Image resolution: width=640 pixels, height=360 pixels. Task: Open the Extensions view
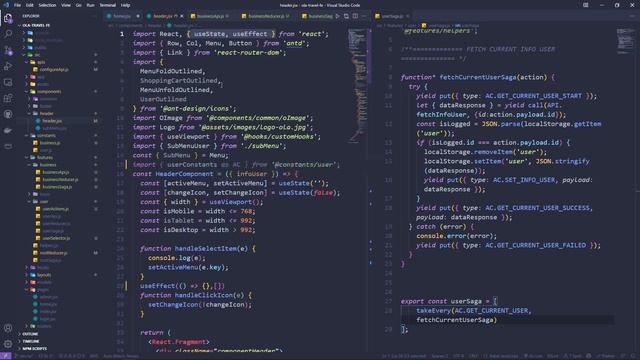[8, 98]
